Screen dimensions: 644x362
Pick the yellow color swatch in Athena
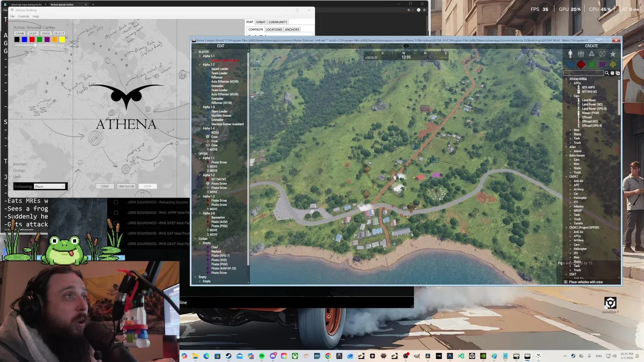(x=62, y=40)
